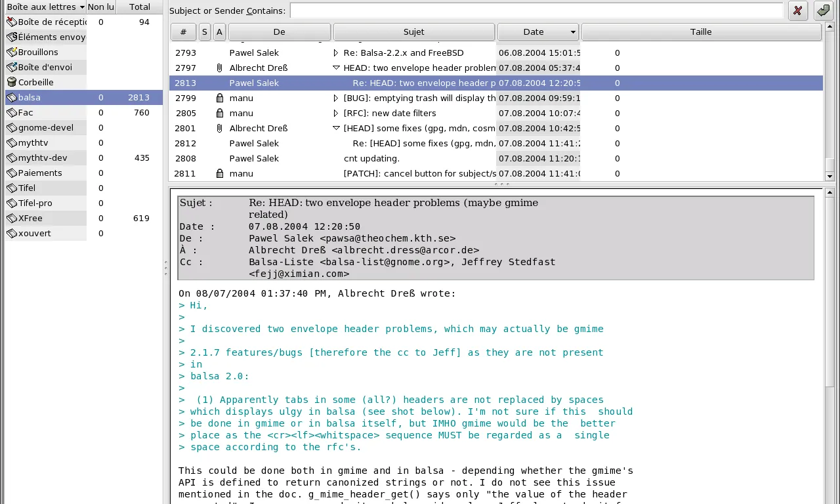
Task: Click the lock icon on message 2799
Action: tap(220, 98)
